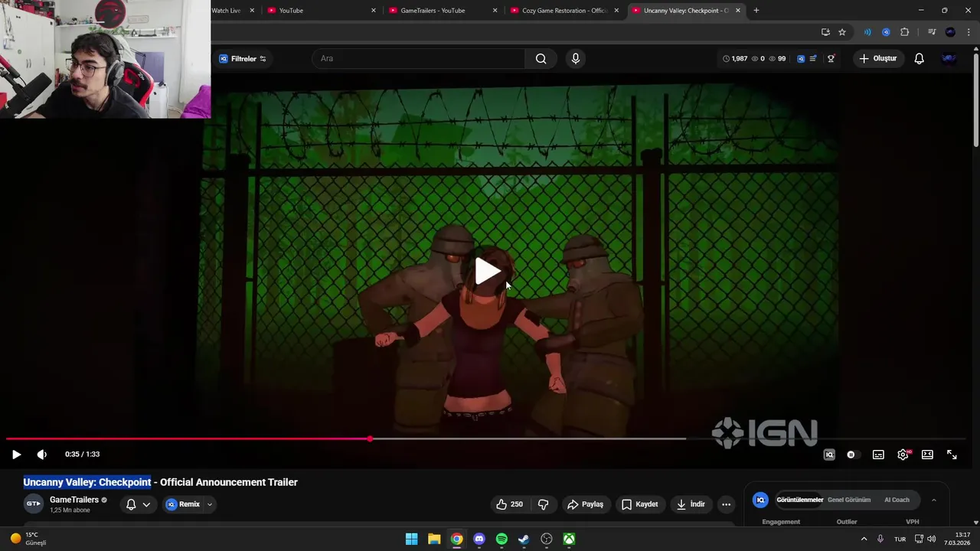The width and height of the screenshot is (980, 551).
Task: Click the blue sound waves extension icon
Action: [867, 32]
